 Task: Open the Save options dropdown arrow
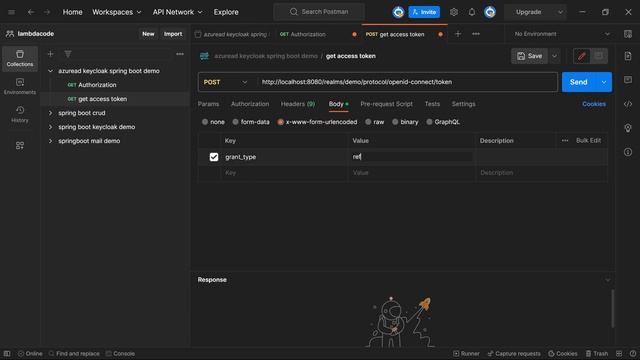click(x=554, y=56)
